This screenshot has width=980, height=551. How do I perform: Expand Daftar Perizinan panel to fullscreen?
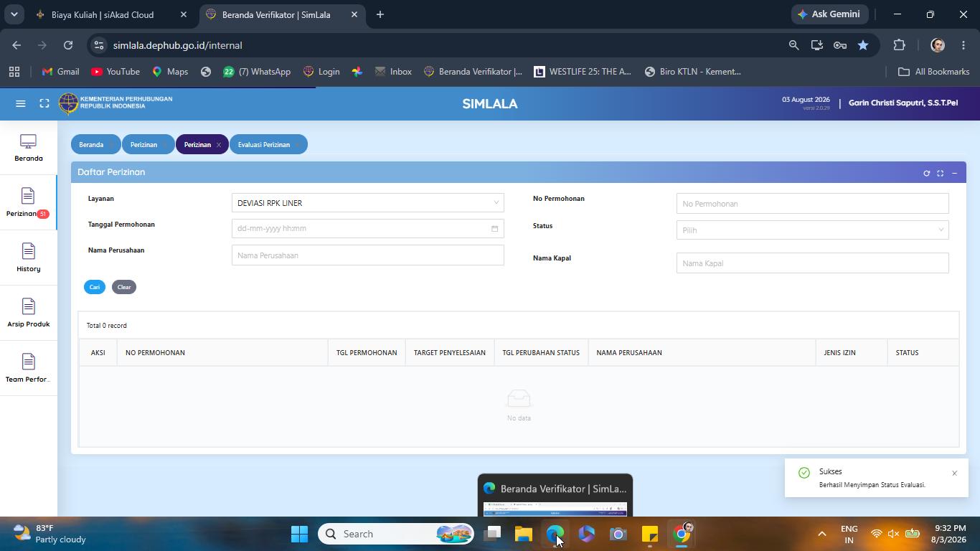pos(940,173)
